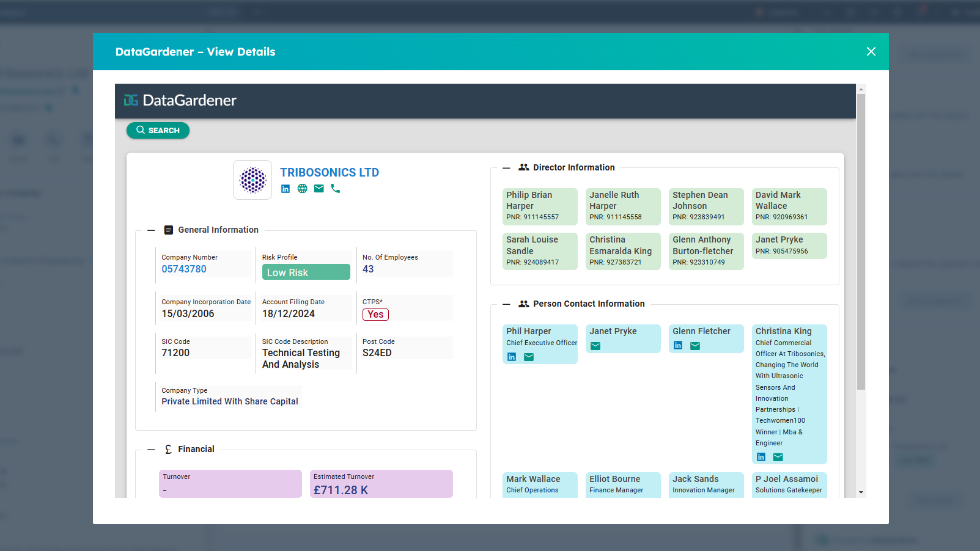Click the company email envelope icon
980x551 pixels.
pyautogui.click(x=319, y=189)
